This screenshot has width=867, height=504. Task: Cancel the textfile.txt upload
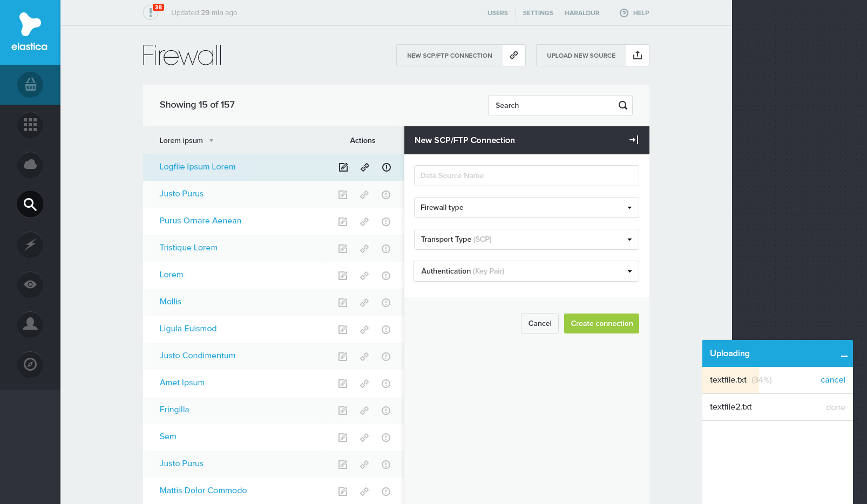832,380
